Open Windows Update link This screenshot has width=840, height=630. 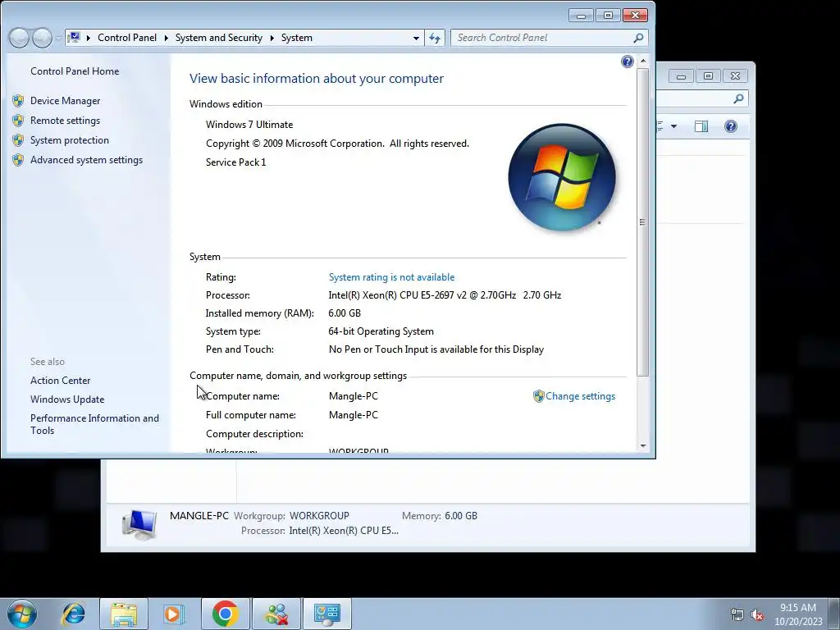click(x=67, y=399)
